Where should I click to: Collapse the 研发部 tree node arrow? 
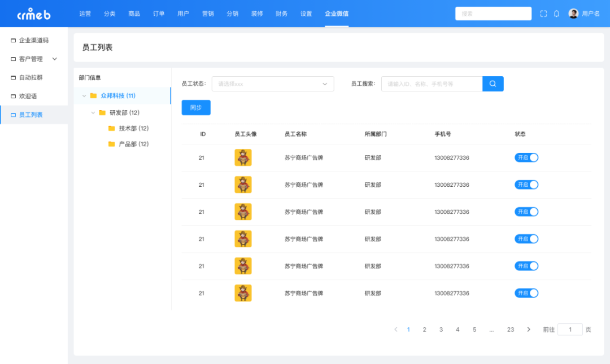93,113
